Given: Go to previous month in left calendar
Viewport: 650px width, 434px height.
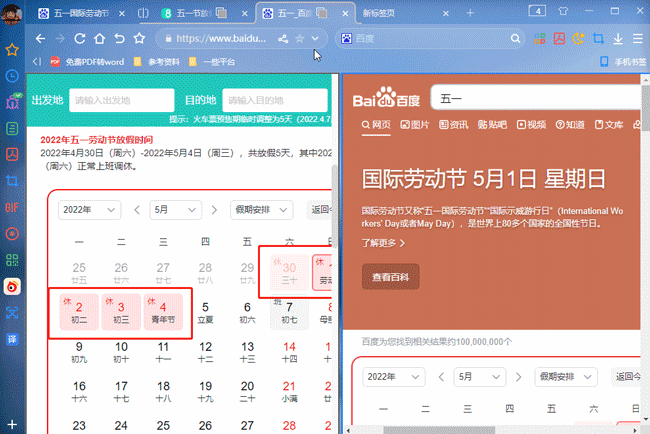Looking at the screenshot, I should (x=137, y=210).
